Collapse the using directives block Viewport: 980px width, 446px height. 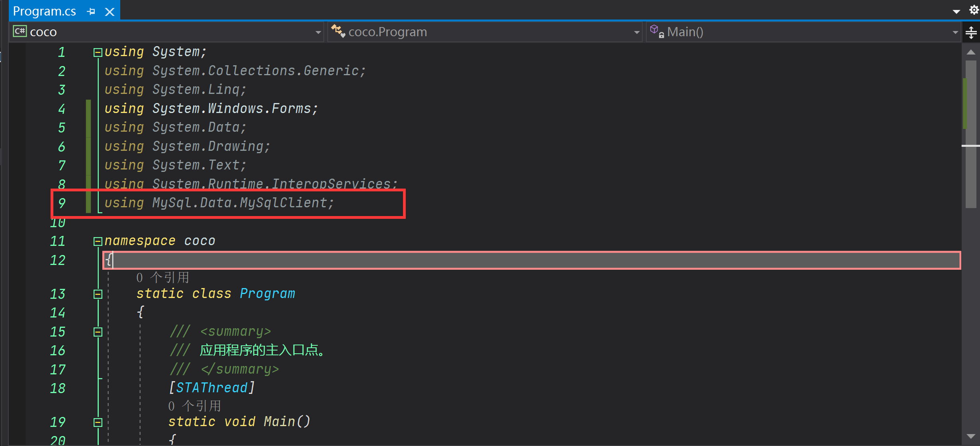[x=98, y=53]
